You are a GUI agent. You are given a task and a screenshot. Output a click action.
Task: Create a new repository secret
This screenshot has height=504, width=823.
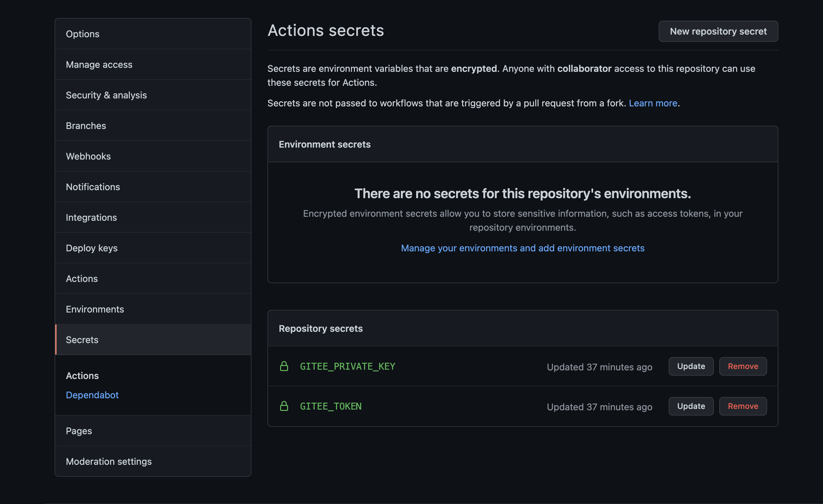[x=718, y=31]
